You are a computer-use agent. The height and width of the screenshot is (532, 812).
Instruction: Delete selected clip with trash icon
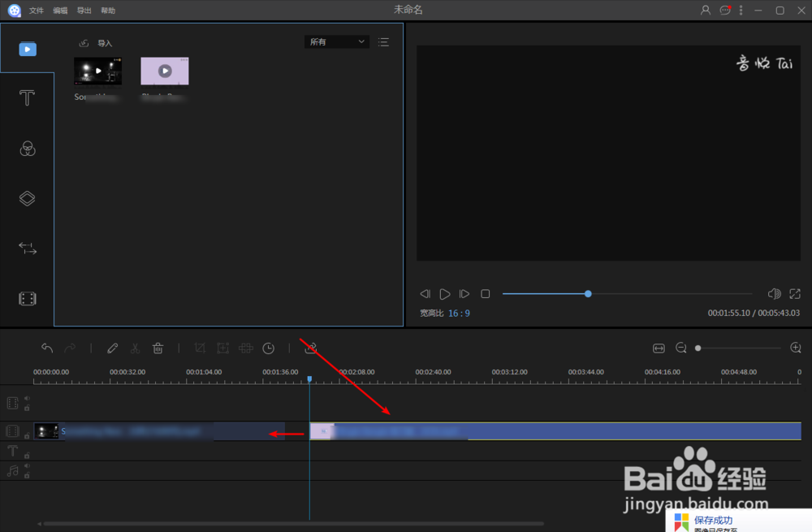[158, 348]
